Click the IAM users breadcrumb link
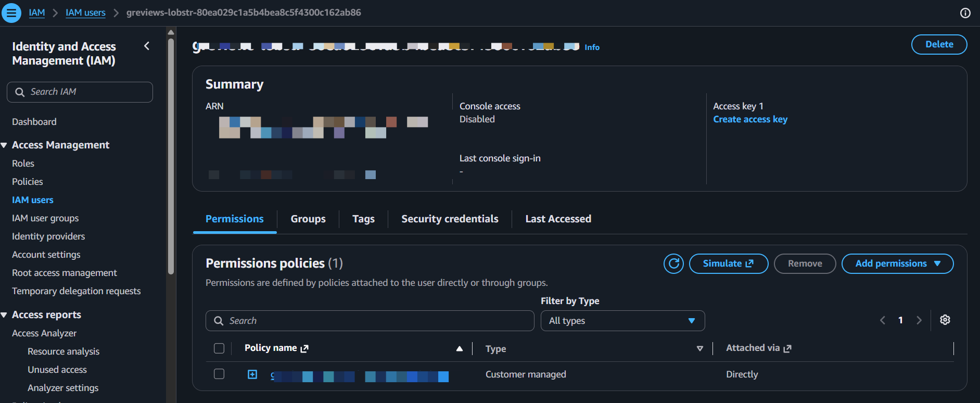This screenshot has height=403, width=980. 85,12
